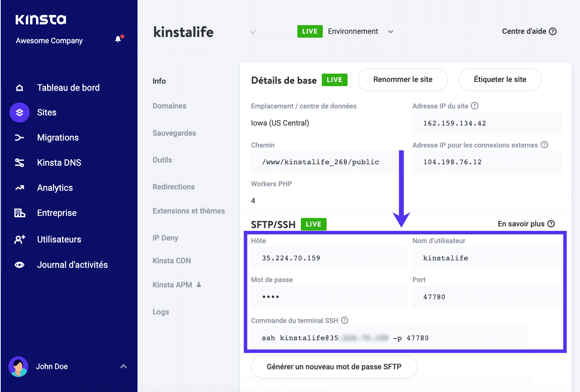Image resolution: width=580 pixels, height=392 pixels.
Task: Select the Mot de passe field
Action: [x=328, y=297]
